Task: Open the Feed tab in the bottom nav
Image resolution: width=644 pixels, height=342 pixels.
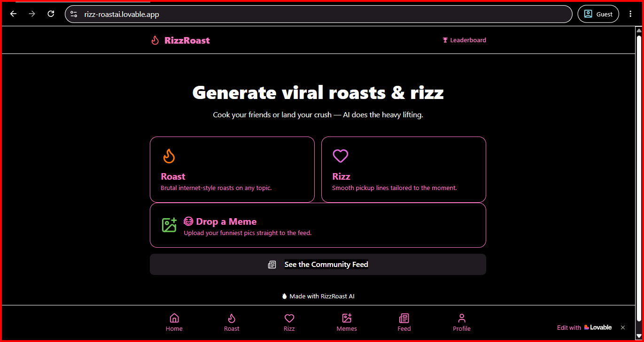Action: click(x=404, y=323)
